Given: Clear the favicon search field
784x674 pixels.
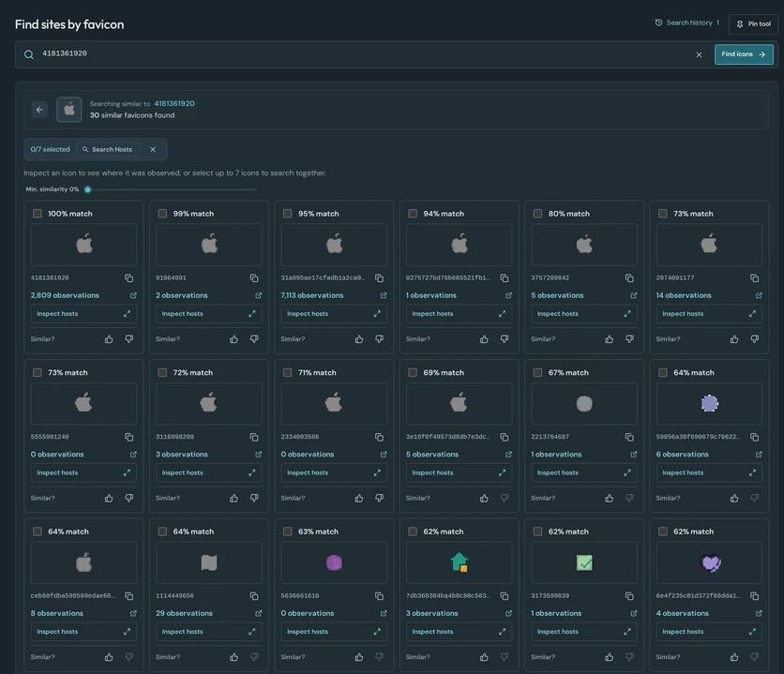Looking at the screenshot, I should pyautogui.click(x=699, y=54).
